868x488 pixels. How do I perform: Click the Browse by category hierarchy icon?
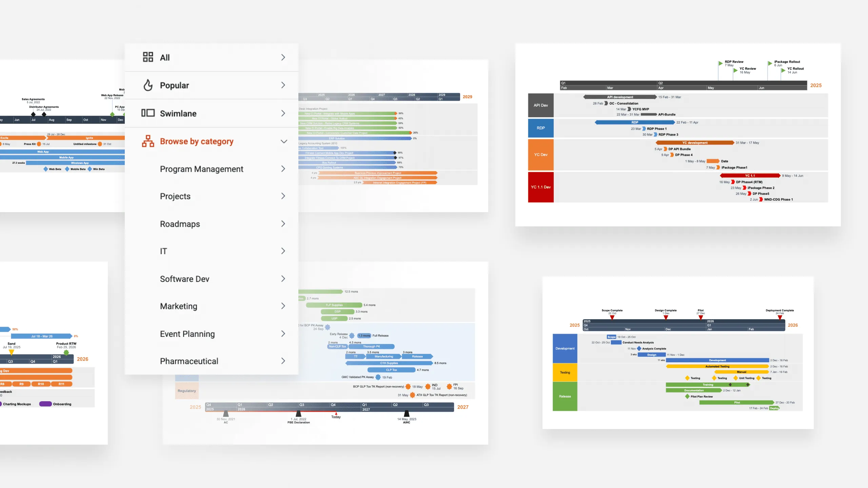(148, 141)
